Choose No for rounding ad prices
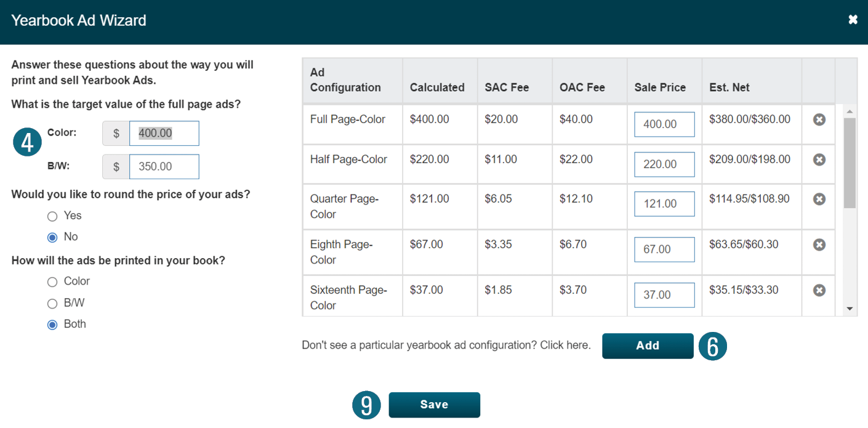This screenshot has height=428, width=868. 52,237
